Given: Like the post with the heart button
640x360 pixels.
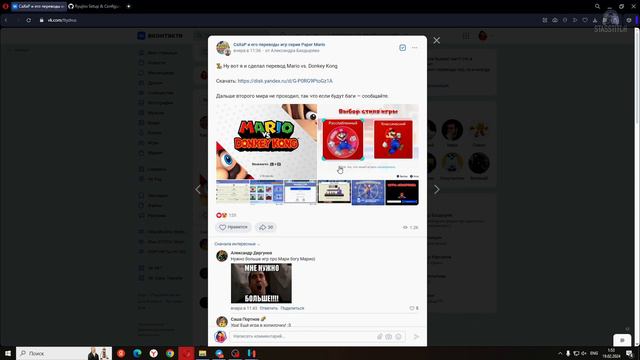Looking at the screenshot, I should pos(233,227).
